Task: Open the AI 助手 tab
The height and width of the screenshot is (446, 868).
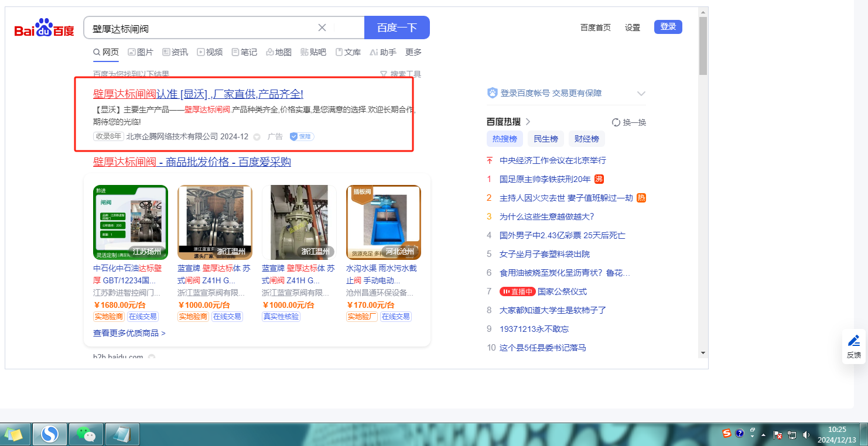Action: [x=383, y=52]
